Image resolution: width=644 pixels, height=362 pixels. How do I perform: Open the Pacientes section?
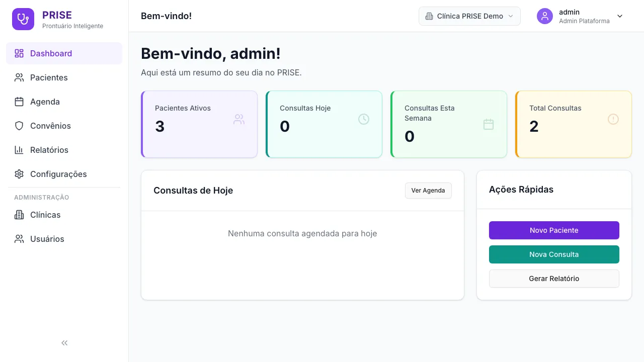coord(49,77)
